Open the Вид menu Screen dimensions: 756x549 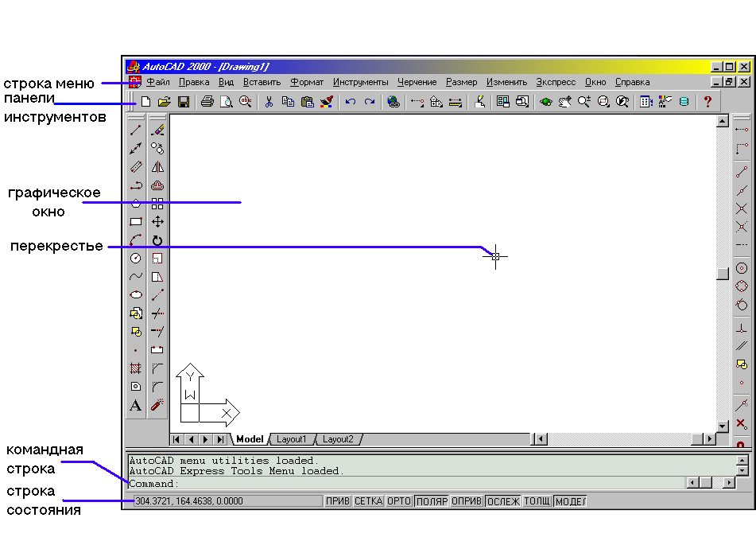click(x=226, y=82)
